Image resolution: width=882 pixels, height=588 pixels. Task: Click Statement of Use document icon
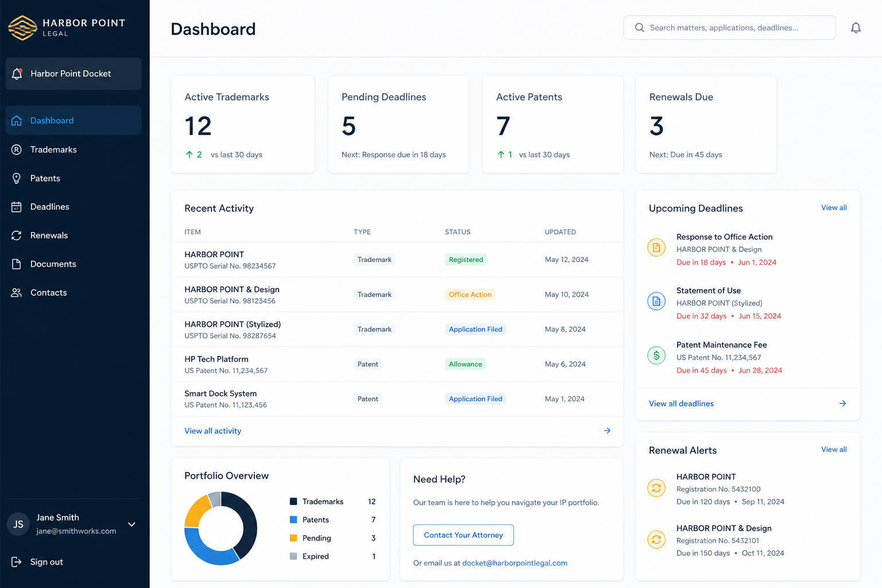click(656, 301)
